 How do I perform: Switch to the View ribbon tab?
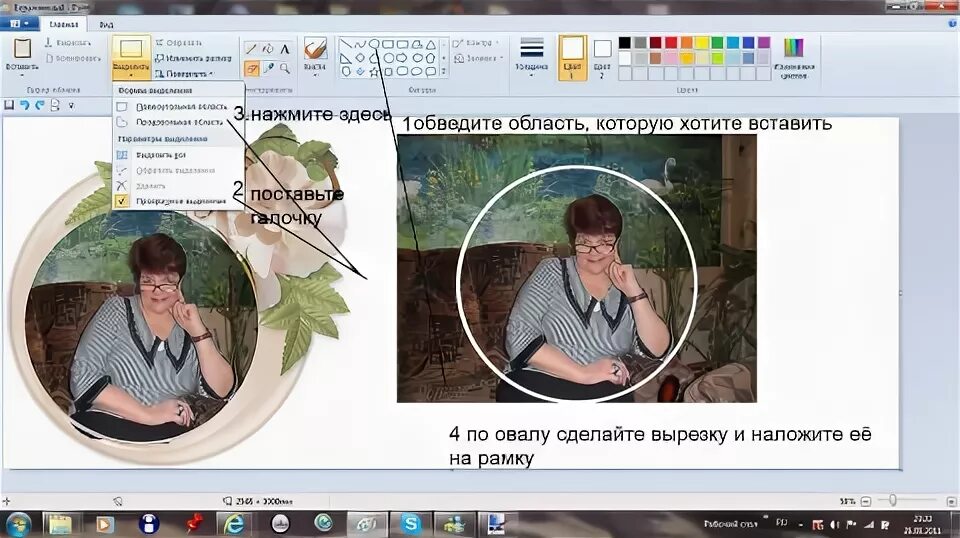click(106, 24)
